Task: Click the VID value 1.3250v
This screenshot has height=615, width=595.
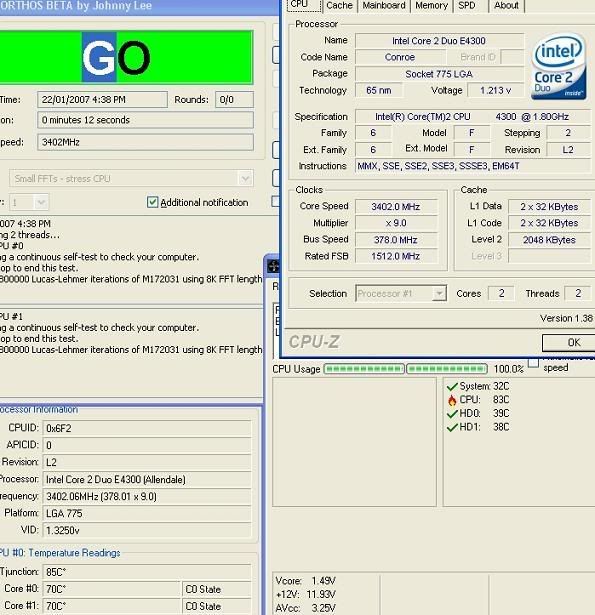Action: coord(147,531)
